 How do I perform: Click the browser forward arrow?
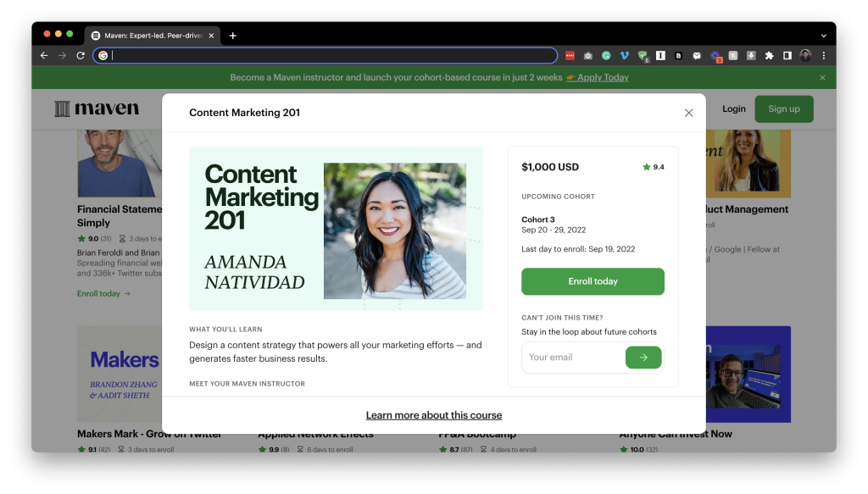[x=63, y=55]
